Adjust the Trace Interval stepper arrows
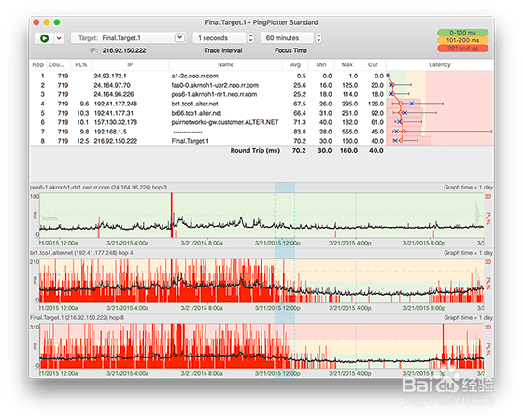 [251, 38]
